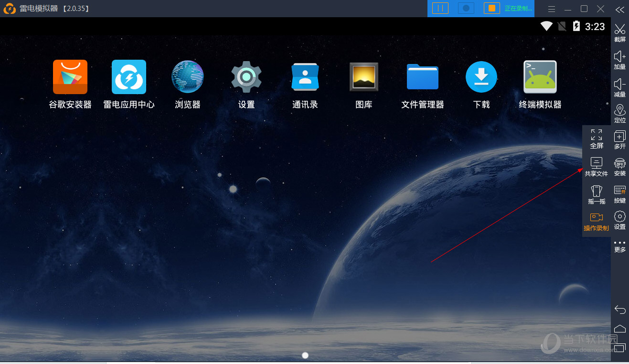Click 安装 APK install button
Screen dimensions: 629x364
click(x=620, y=167)
